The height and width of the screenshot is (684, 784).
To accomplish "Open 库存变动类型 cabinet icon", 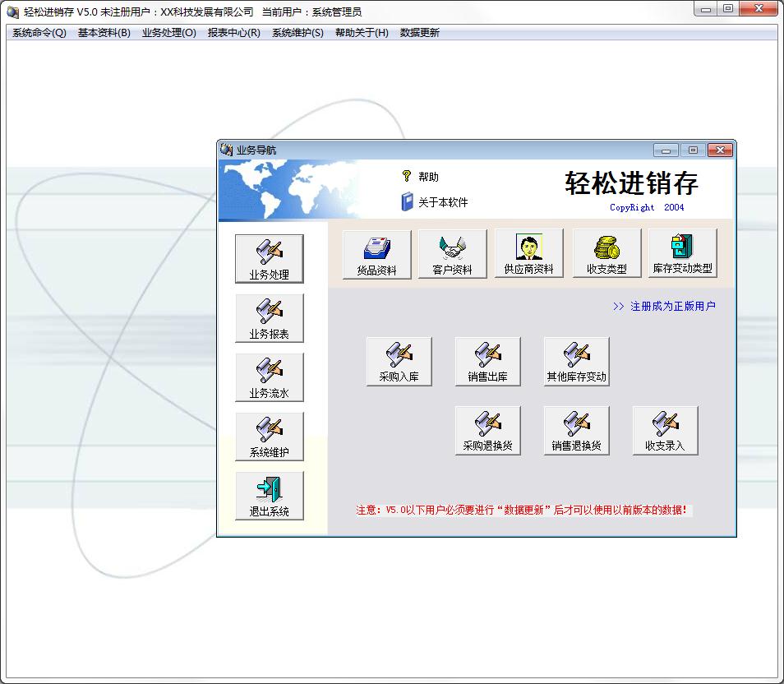I will (682, 246).
